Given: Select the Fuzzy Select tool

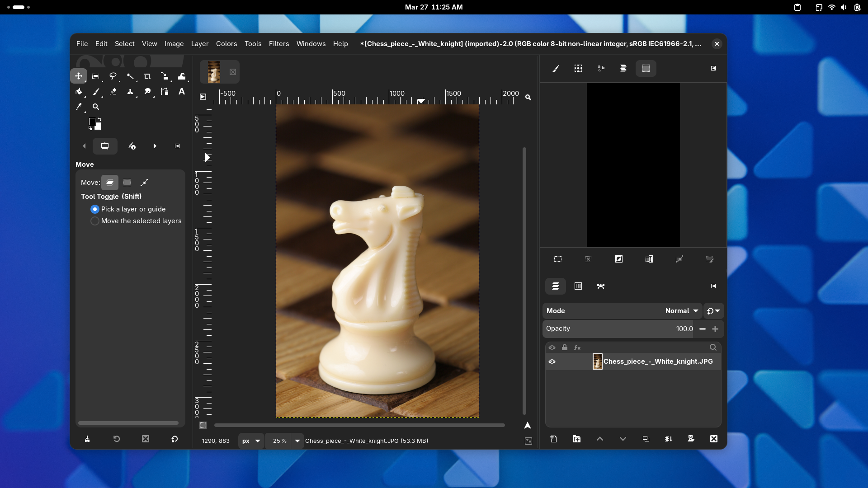Looking at the screenshot, I should click(x=131, y=76).
